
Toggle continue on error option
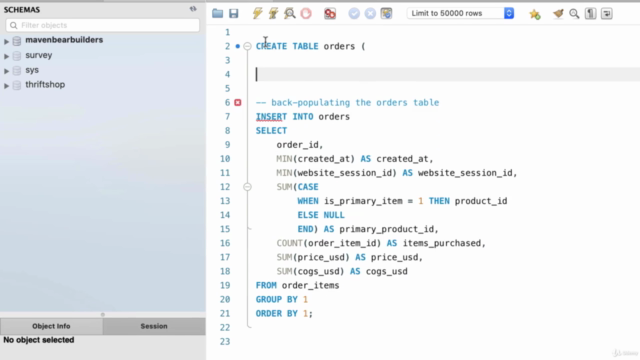[330, 13]
